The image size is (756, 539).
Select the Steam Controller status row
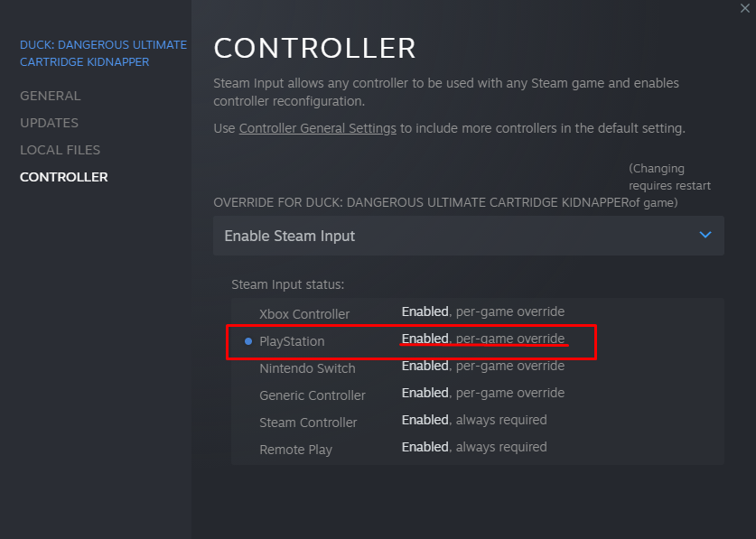pyautogui.click(x=308, y=423)
